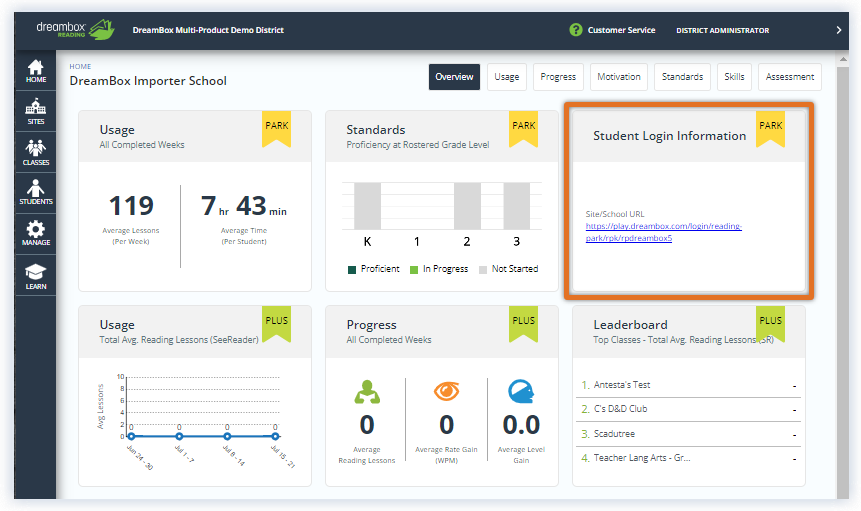Image resolution: width=861 pixels, height=511 pixels.
Task: Click the 119 Average Lessons value
Action: pyautogui.click(x=131, y=206)
